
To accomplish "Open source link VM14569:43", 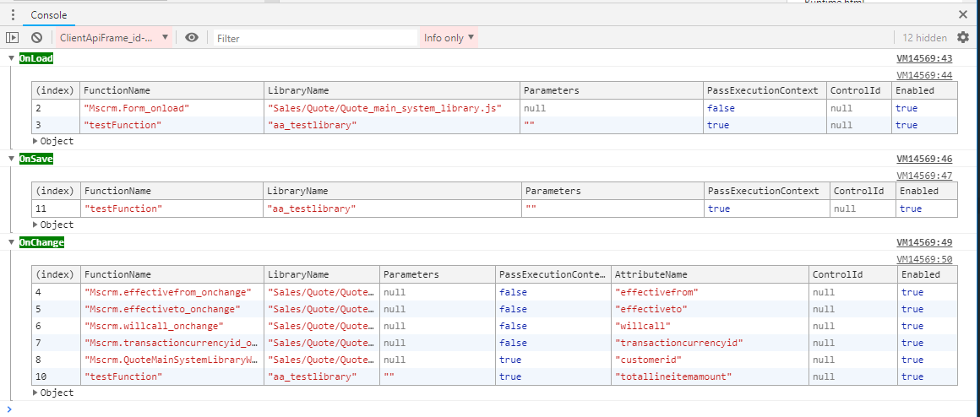I will tap(923, 59).
